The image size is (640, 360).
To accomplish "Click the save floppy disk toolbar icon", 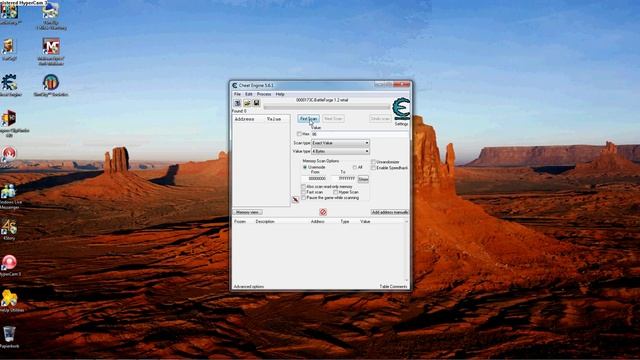I will pyautogui.click(x=256, y=103).
